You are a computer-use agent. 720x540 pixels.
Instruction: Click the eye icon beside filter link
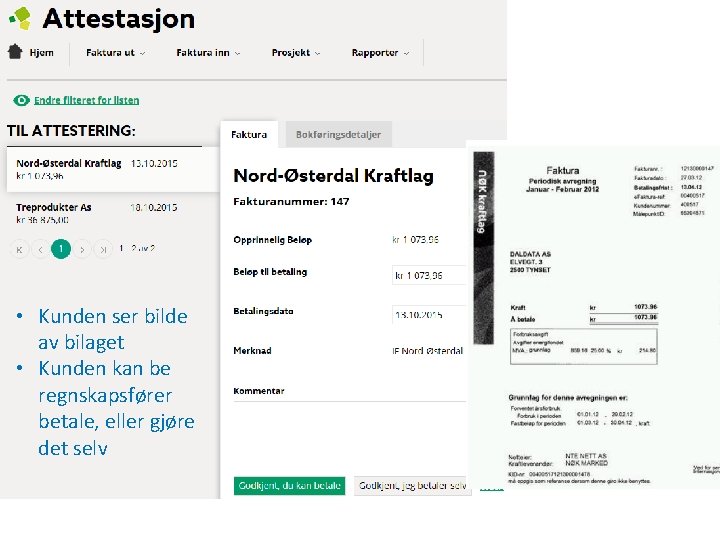point(21,100)
